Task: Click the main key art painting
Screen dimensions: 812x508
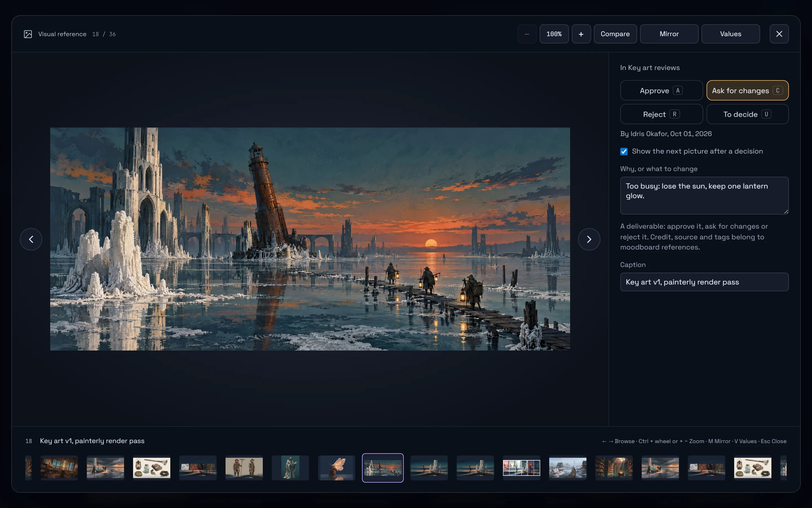Action: pos(310,239)
